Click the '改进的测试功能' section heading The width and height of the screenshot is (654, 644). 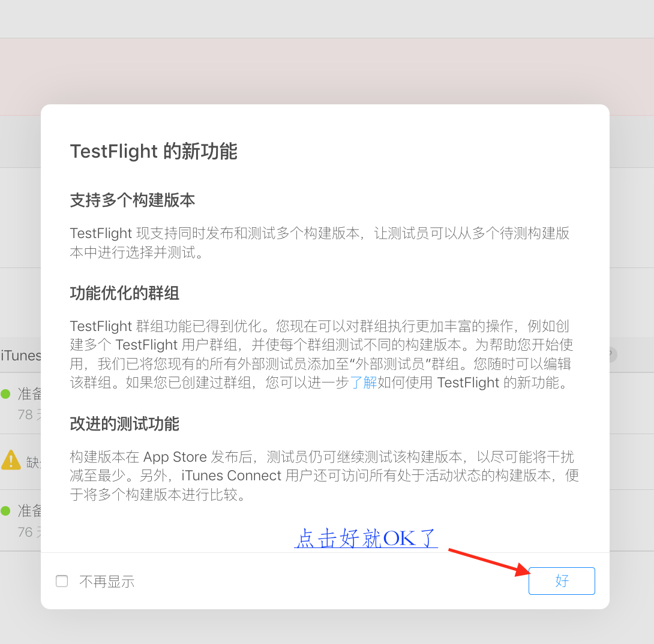tap(125, 424)
